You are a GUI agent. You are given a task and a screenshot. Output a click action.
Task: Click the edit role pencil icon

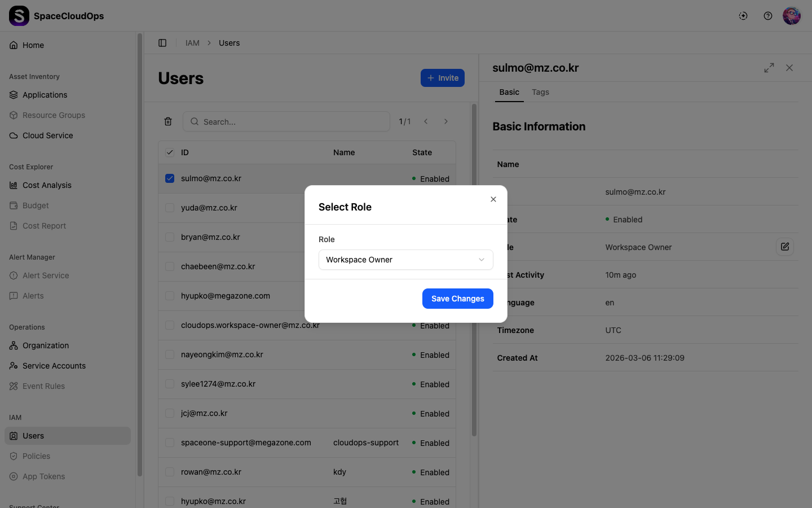click(784, 247)
